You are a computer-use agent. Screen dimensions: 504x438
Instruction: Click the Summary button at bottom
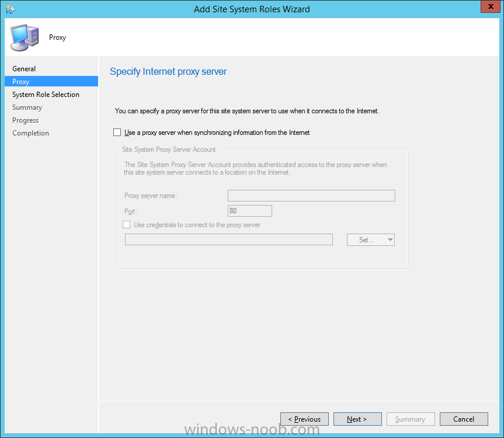pyautogui.click(x=411, y=419)
